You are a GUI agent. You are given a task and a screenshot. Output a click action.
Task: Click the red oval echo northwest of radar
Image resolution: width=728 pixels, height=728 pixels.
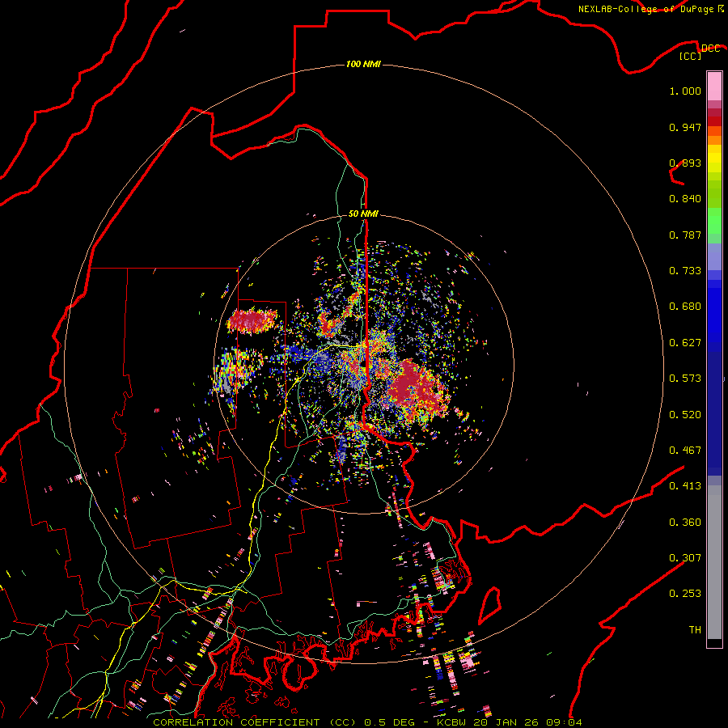(x=252, y=321)
